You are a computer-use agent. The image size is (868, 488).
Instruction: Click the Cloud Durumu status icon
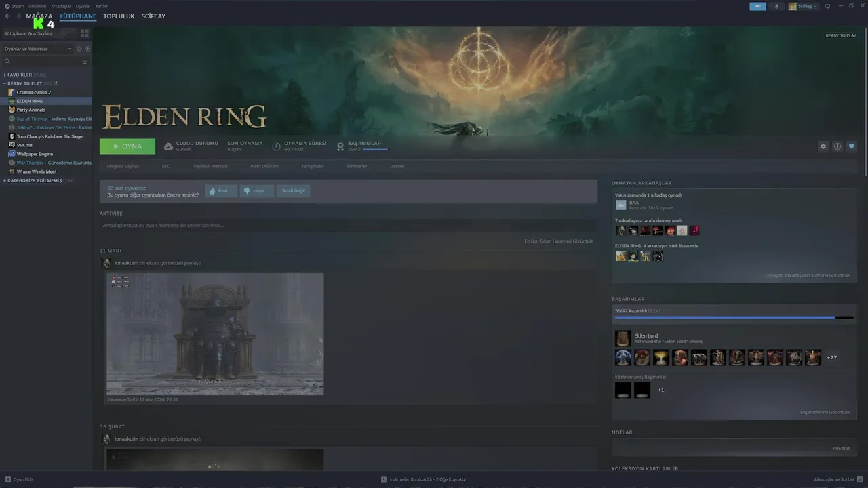click(168, 146)
